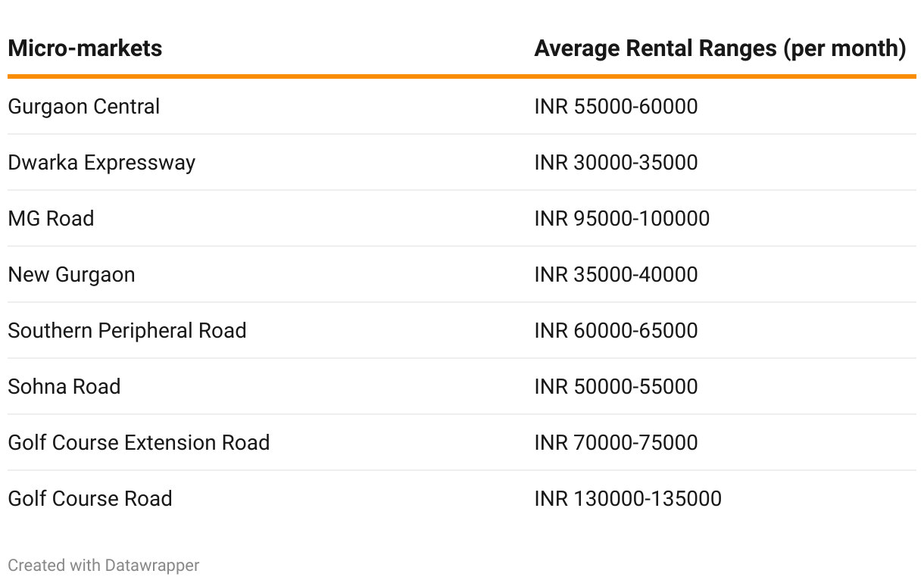
Task: Select the Gurgaon Central row label
Action: click(x=84, y=106)
